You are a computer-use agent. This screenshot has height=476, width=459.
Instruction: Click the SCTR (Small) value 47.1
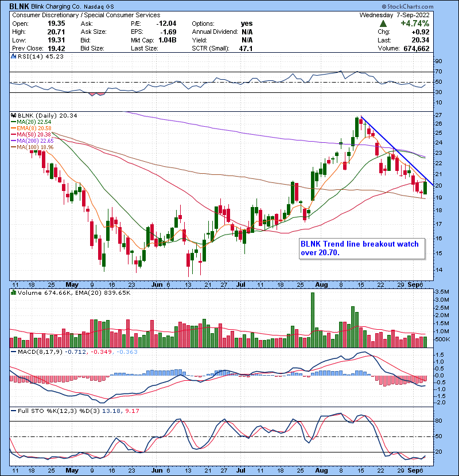click(246, 48)
